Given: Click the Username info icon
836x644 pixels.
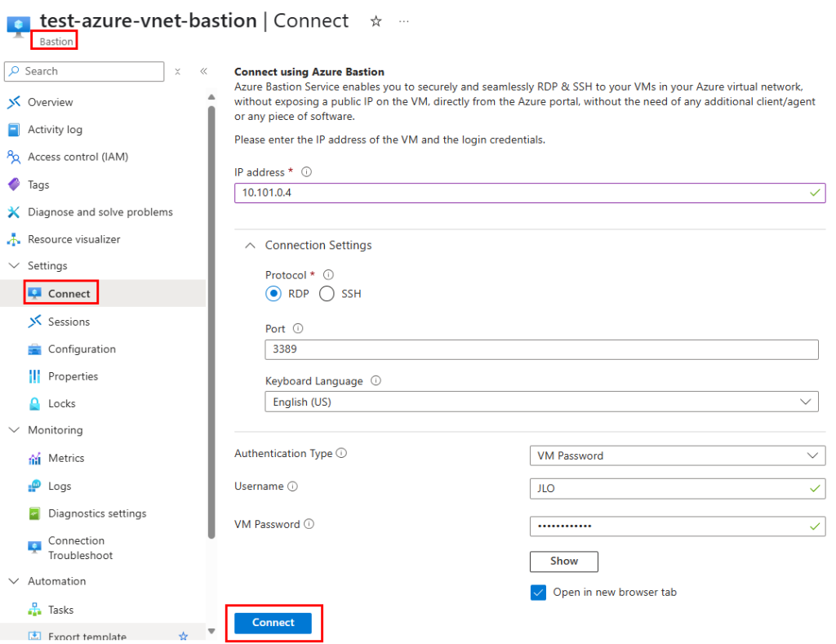Looking at the screenshot, I should 293,486.
